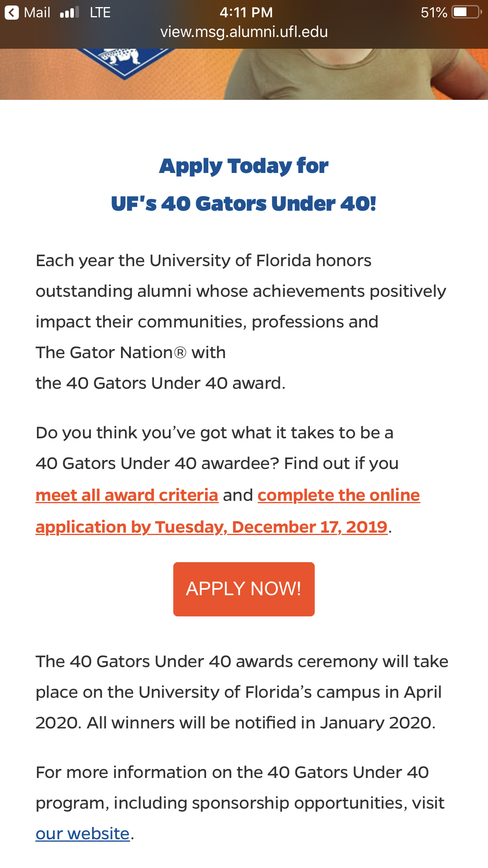This screenshot has width=488, height=868.
Task: Tap the orange header banner photo
Action: tap(244, 74)
